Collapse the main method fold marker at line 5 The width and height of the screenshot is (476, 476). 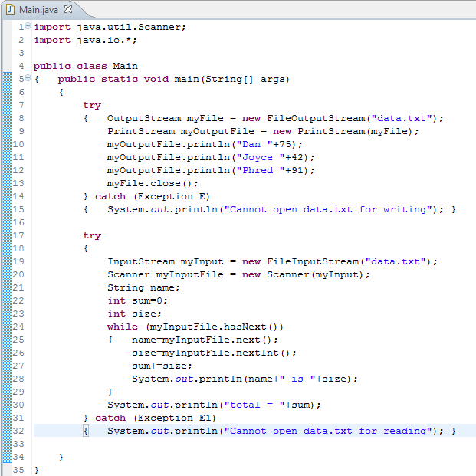(x=28, y=78)
